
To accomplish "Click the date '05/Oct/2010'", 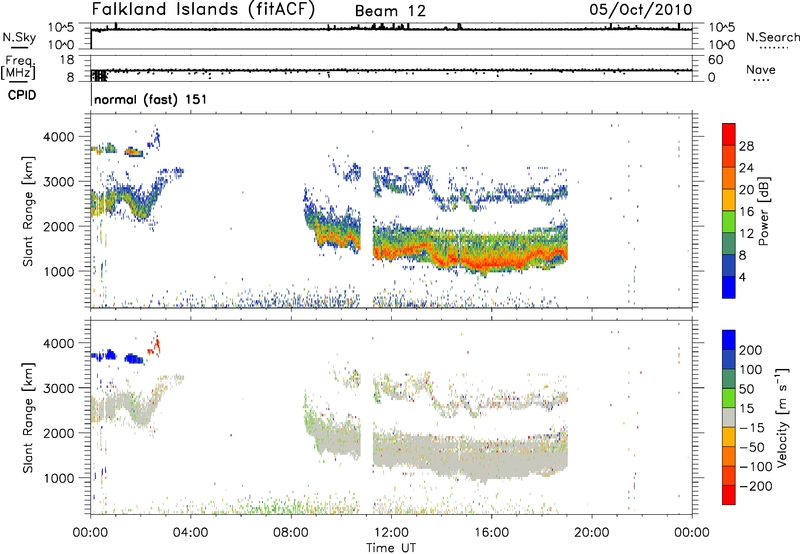I will click(641, 10).
